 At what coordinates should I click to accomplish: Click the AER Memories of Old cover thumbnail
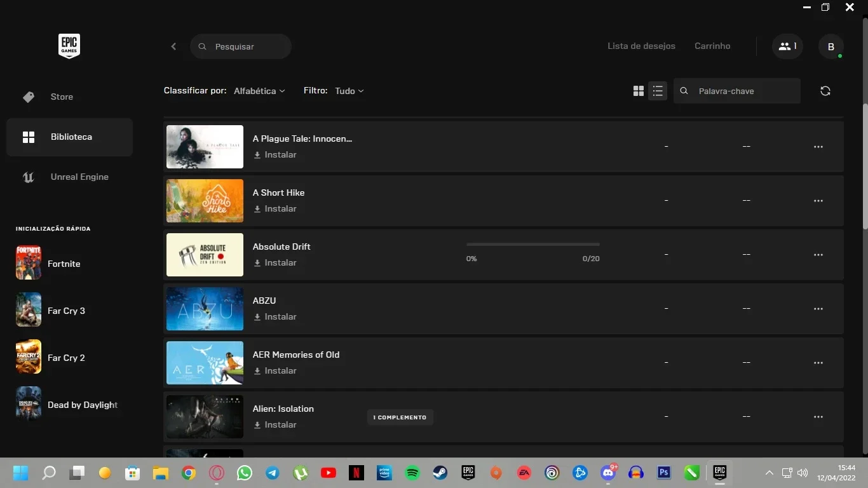point(205,363)
